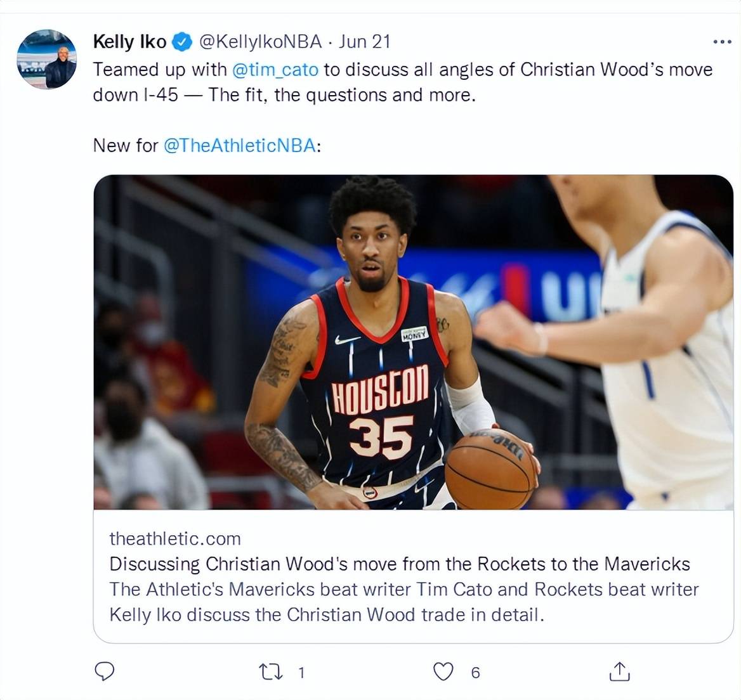Click the like count of 6

point(475,672)
